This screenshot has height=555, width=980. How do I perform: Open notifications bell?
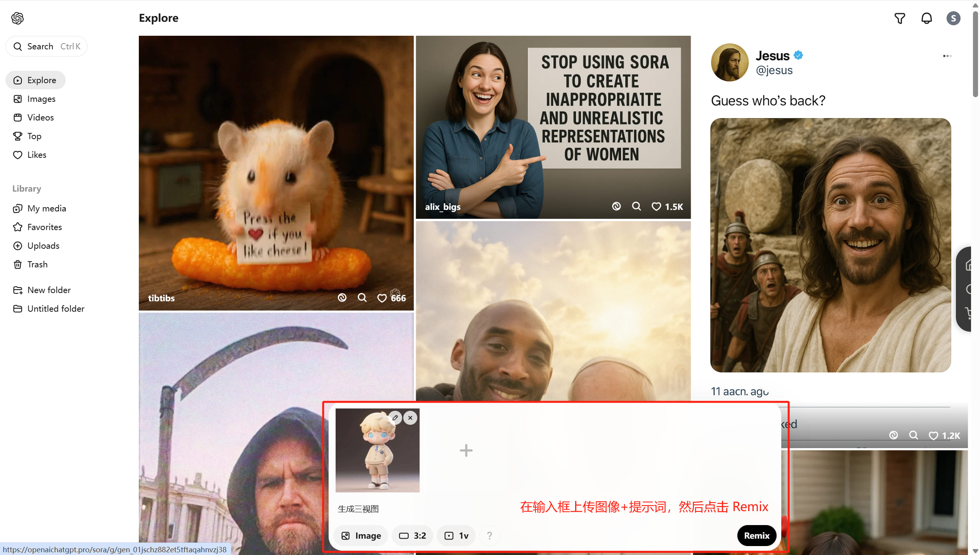(x=926, y=18)
